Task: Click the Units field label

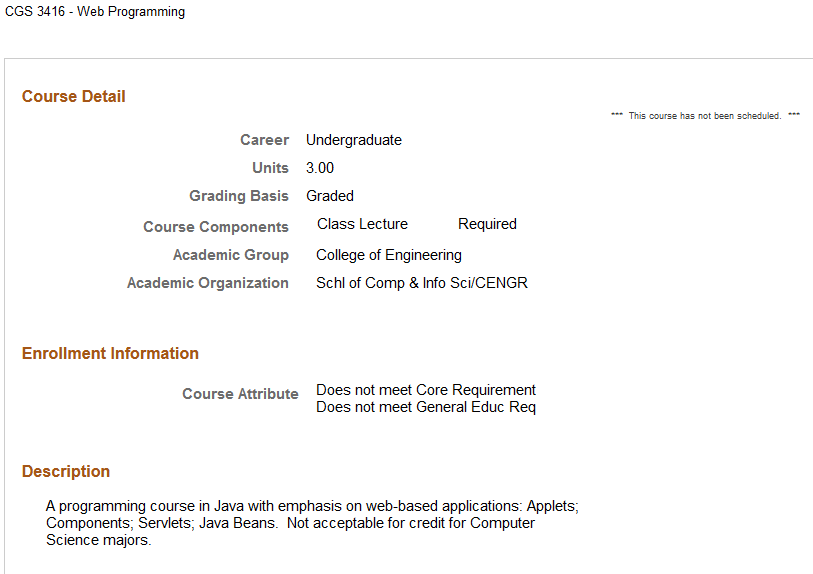Action: (270, 168)
